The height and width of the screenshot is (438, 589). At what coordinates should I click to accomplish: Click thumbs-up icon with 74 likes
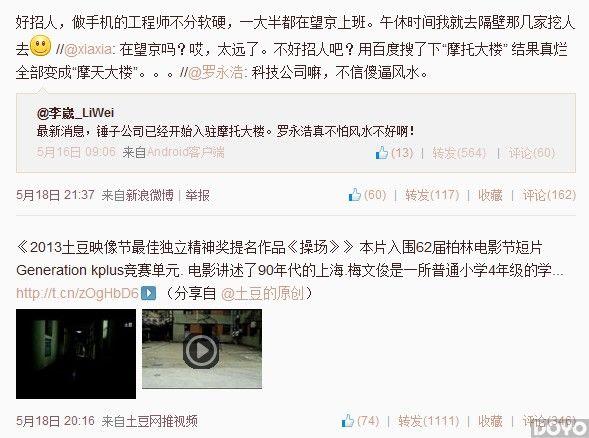(x=348, y=421)
